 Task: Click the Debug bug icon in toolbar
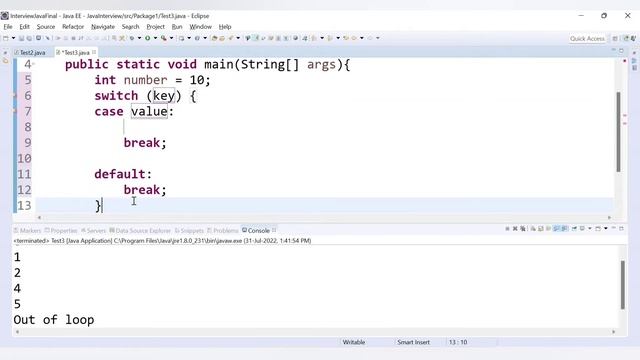pos(132,38)
